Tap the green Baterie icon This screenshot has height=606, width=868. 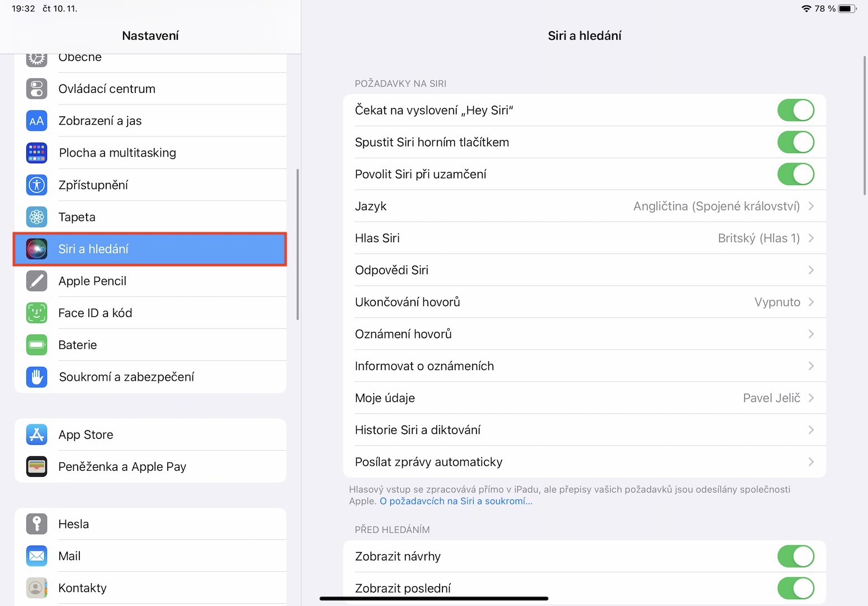click(x=37, y=345)
